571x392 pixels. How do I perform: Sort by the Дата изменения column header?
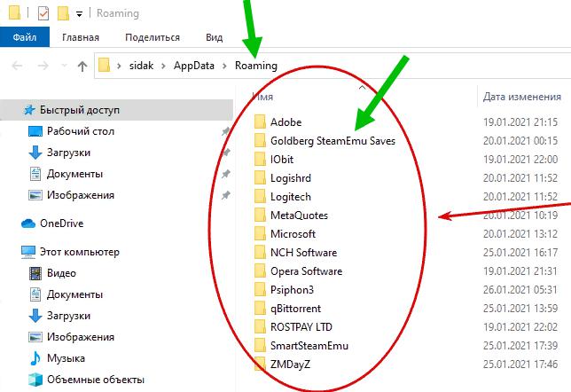tap(522, 97)
